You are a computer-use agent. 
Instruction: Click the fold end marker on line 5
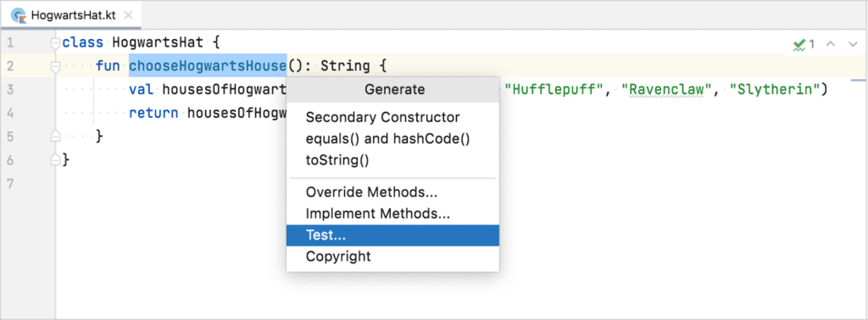tap(55, 136)
